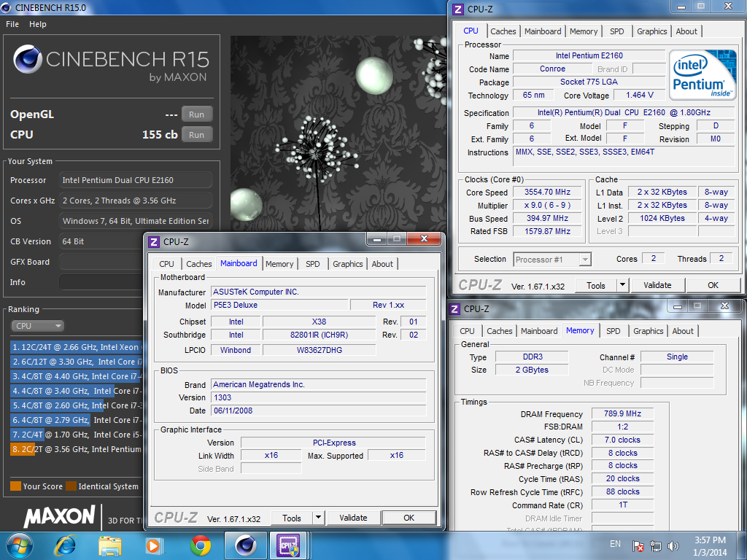Select the CPU-Z taskbar icon
The width and height of the screenshot is (747, 560).
pos(288,545)
